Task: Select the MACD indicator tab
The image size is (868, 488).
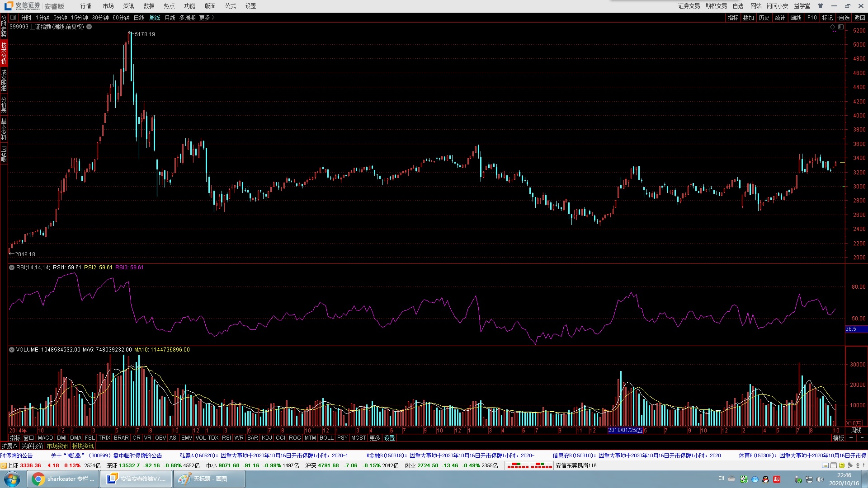Action: [45, 438]
